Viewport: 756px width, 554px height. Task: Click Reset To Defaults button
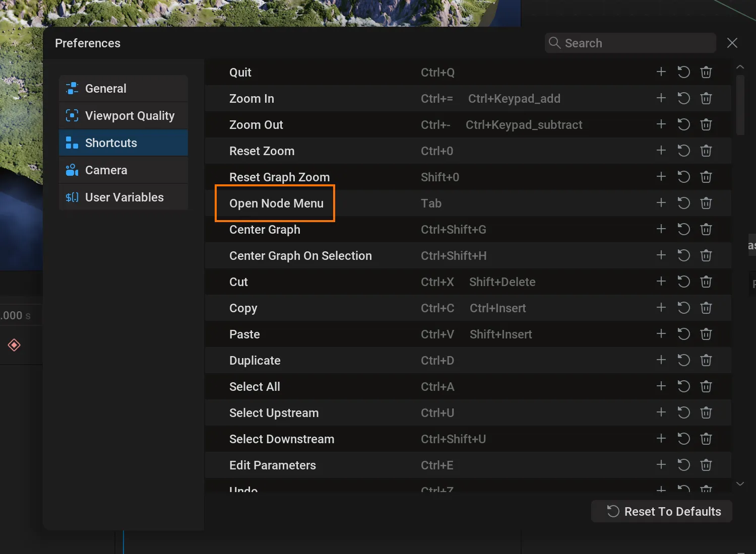point(662,511)
